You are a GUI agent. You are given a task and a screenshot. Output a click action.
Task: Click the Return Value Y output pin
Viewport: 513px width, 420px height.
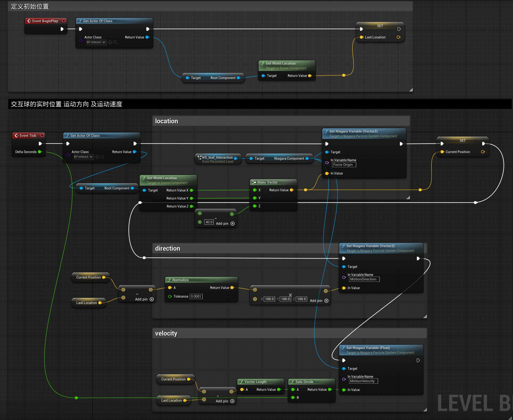coord(192,198)
